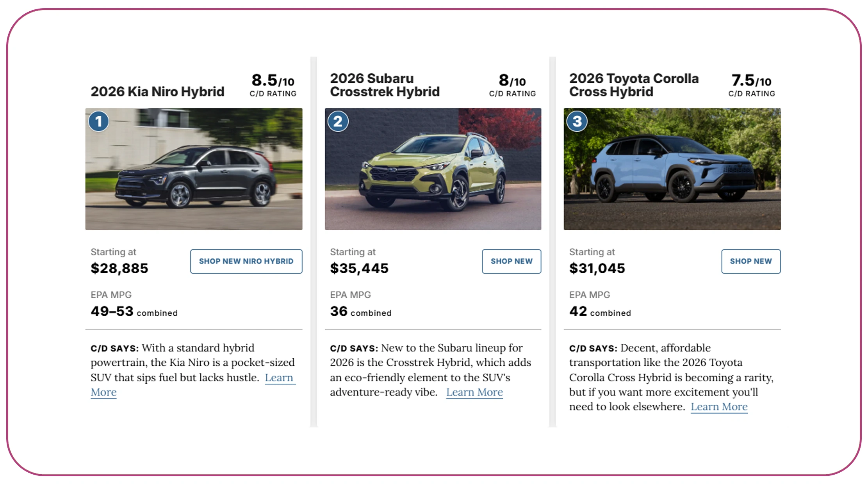The height and width of the screenshot is (484, 868).
Task: Open Learn More for the Subaru Crosstrek Hybrid
Action: (x=474, y=392)
